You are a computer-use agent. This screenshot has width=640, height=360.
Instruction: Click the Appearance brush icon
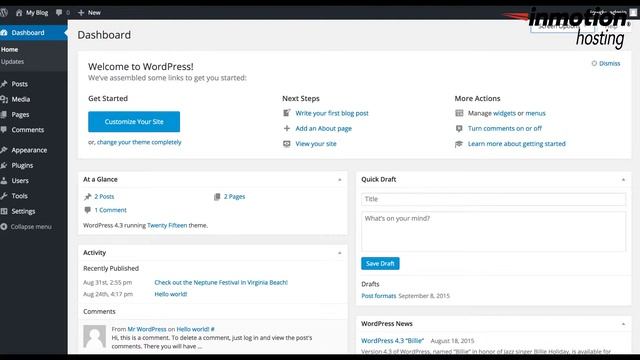point(4,150)
